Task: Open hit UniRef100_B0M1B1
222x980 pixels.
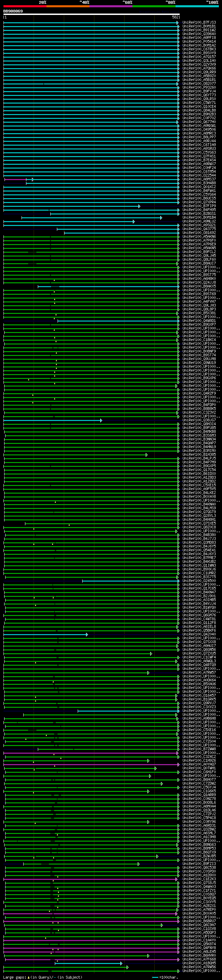Action: tap(199, 26)
